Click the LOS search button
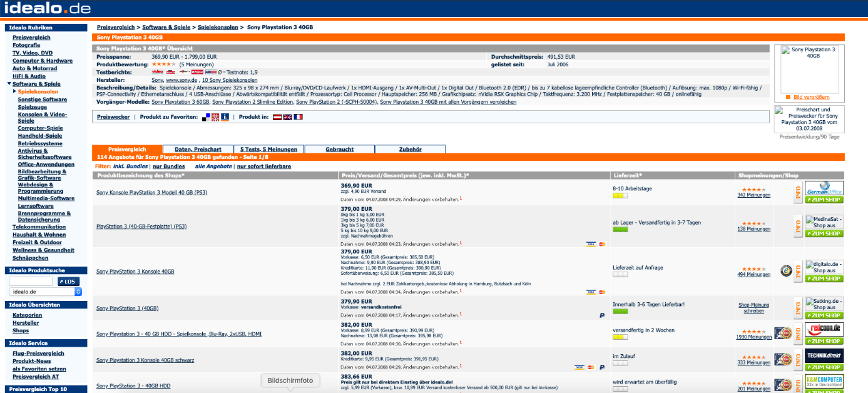Screen dimensions: 868x393 click(x=69, y=282)
